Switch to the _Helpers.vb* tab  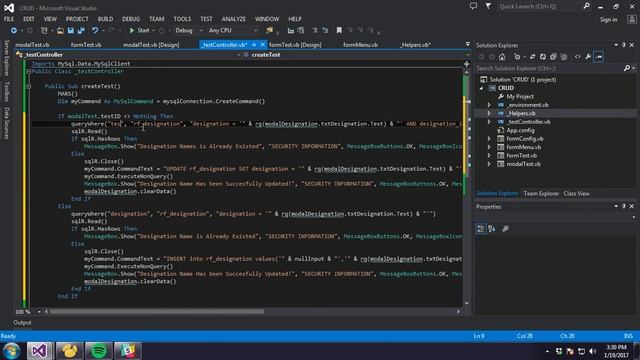(415, 45)
